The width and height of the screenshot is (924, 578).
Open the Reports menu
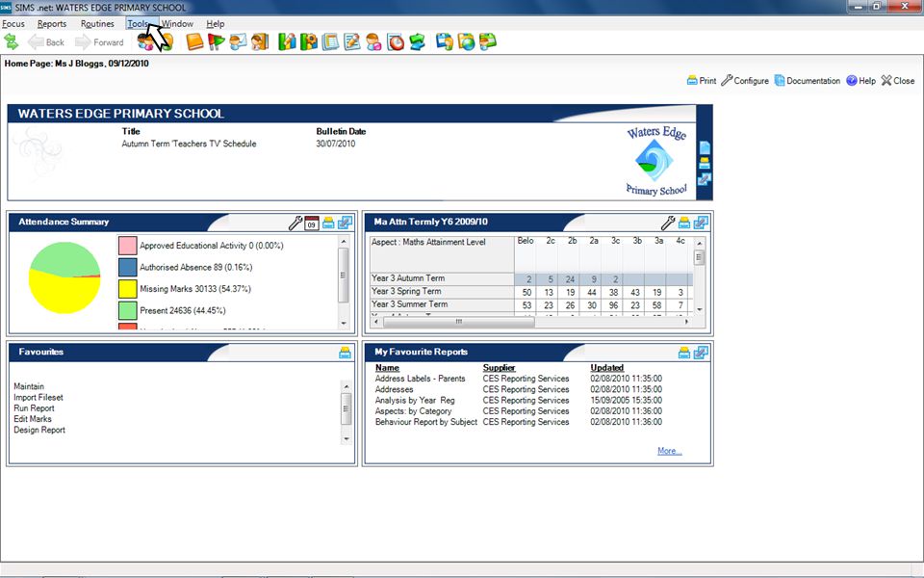52,23
